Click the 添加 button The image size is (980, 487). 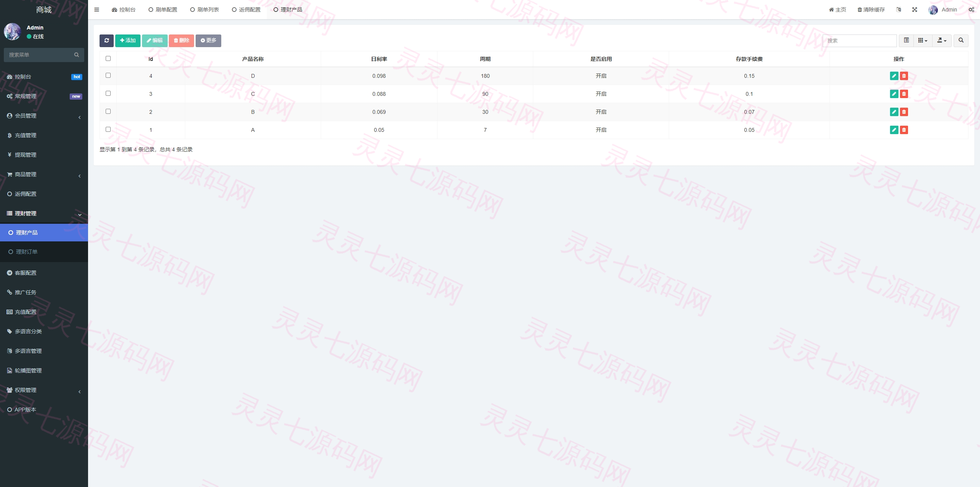(x=128, y=41)
